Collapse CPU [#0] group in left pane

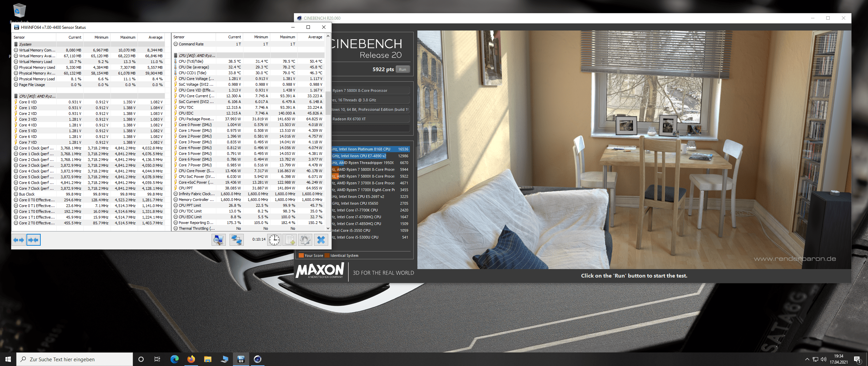16,96
